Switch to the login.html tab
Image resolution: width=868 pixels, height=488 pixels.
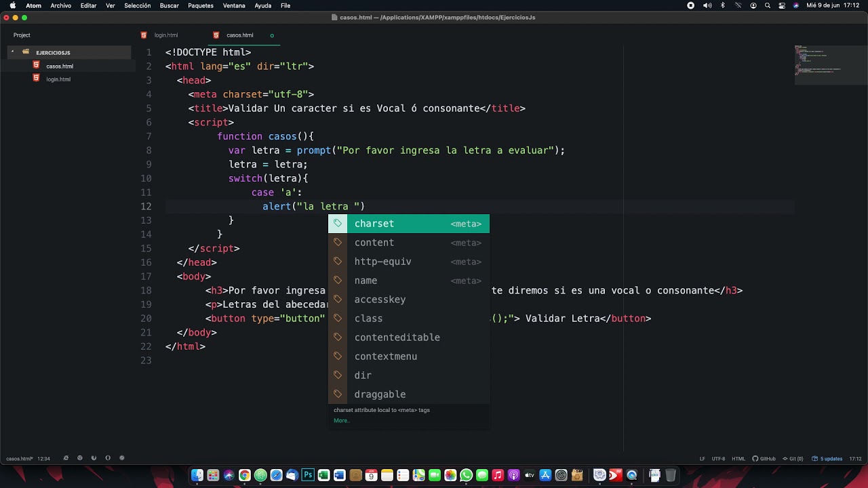coord(165,35)
